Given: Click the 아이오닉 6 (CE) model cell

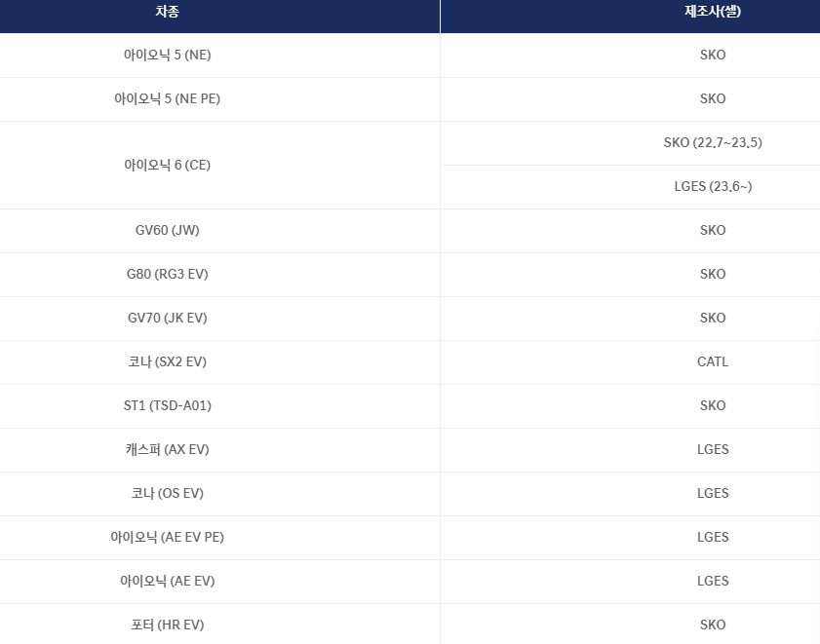Looking at the screenshot, I should [x=167, y=165].
